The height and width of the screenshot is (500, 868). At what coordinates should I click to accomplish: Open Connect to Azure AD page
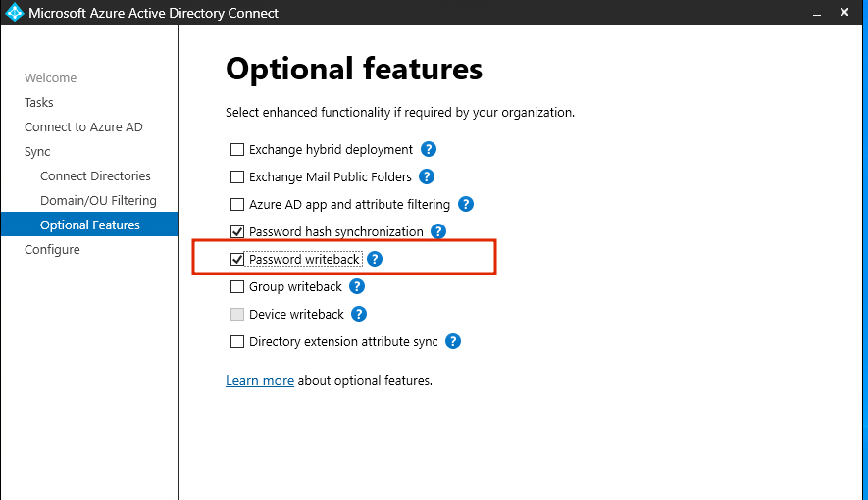click(83, 127)
